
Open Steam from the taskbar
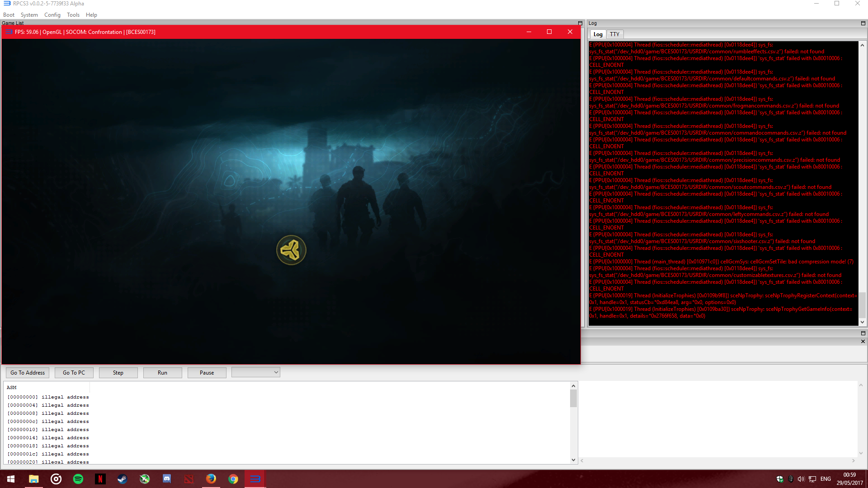(x=122, y=479)
